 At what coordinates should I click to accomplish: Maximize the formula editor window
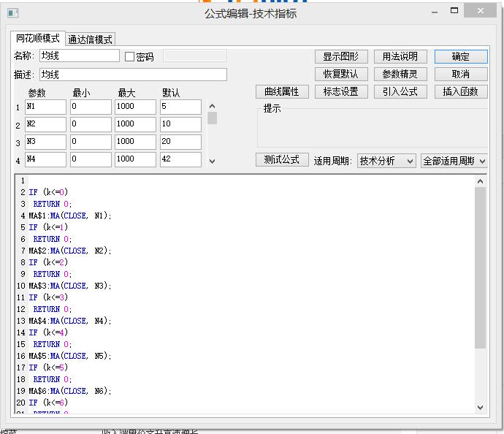click(x=454, y=11)
